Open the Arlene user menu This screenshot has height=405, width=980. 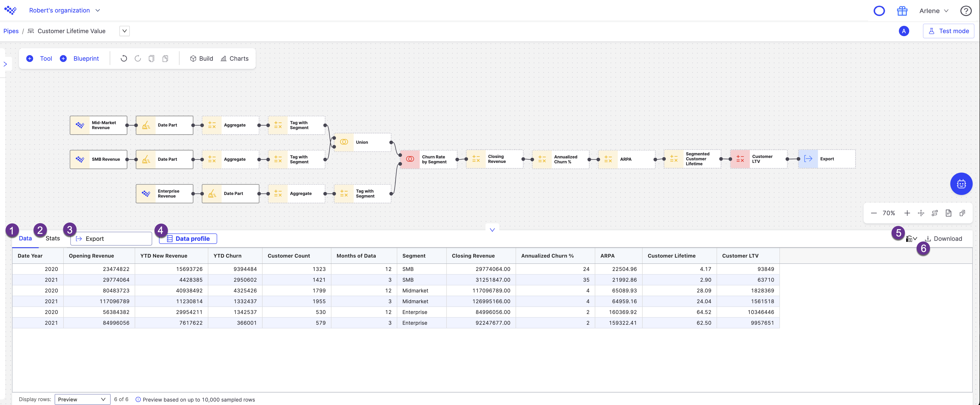[x=934, y=11]
